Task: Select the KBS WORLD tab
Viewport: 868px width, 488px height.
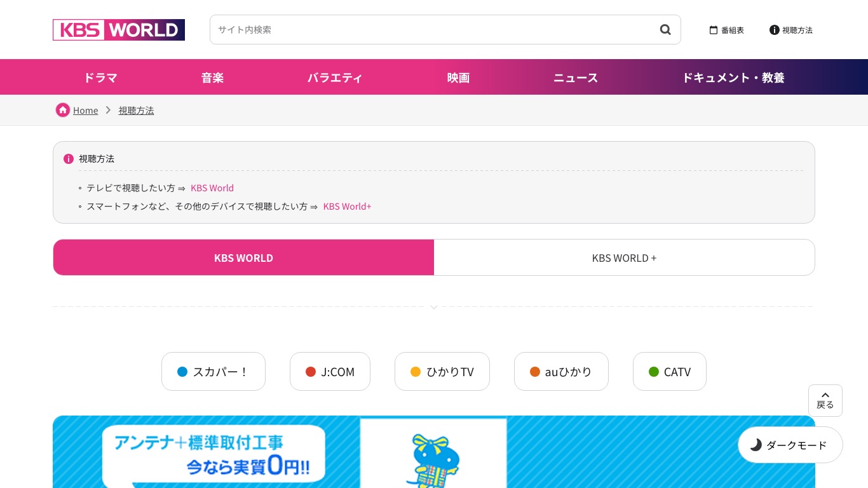Action: coord(243,257)
